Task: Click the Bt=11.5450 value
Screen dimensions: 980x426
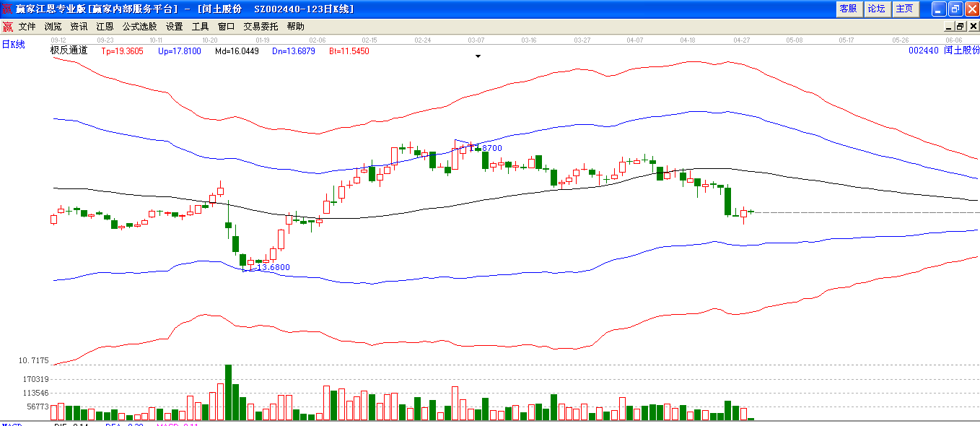Action: pyautogui.click(x=349, y=51)
